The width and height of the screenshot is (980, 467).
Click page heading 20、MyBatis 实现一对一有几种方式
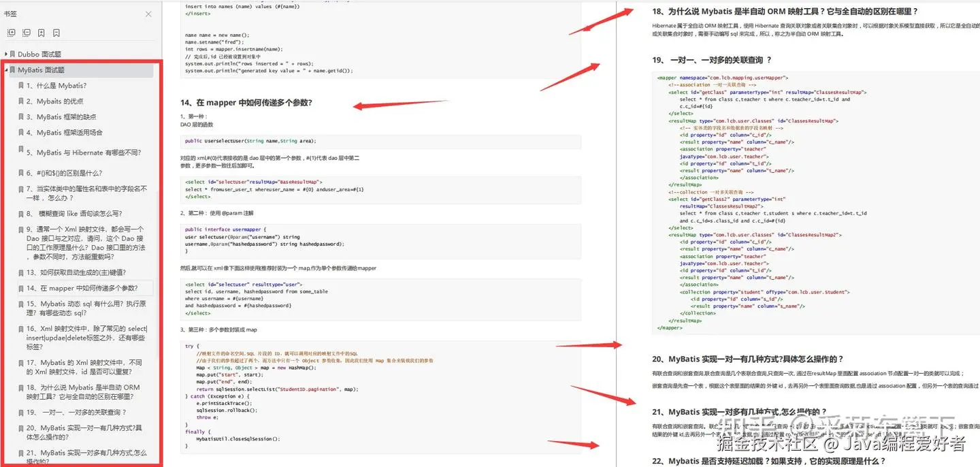click(748, 359)
